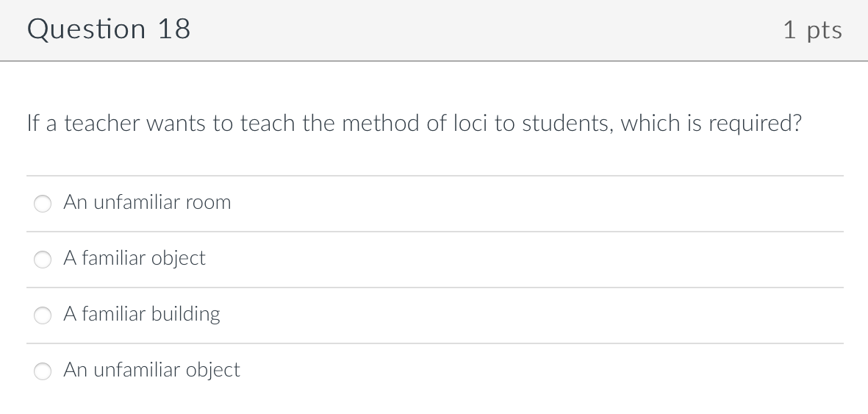
Task: Click the "An unfamiliar object" answer text
Action: pos(151,370)
